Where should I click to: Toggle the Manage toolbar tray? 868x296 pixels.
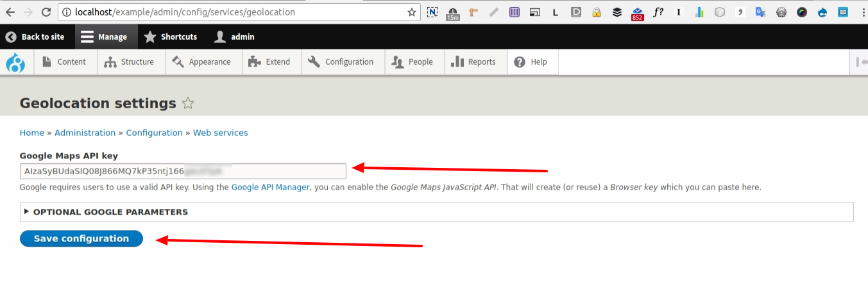click(x=105, y=37)
